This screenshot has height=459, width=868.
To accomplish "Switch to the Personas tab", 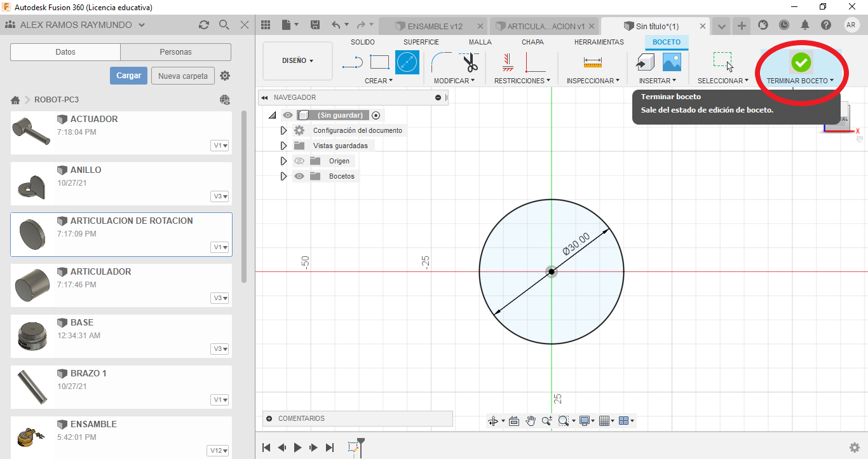I will tap(175, 52).
